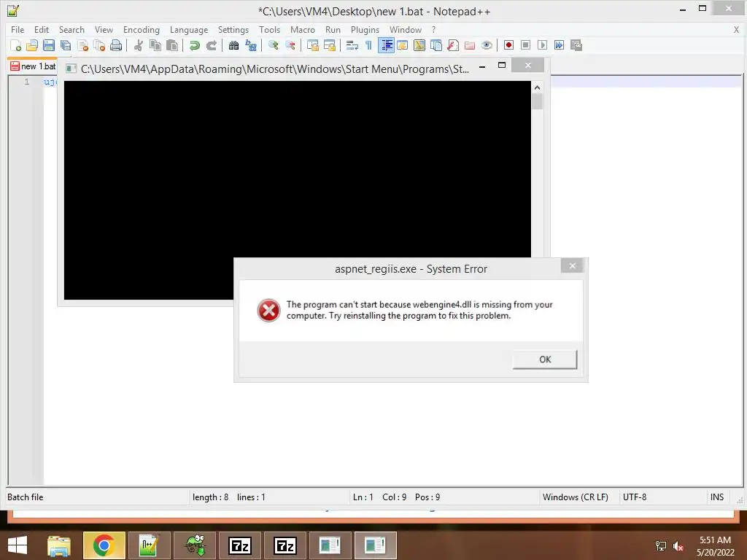Screen dimensions: 747x560
Task: Toggle the highlighted Indent Guide icon
Action: (386, 45)
